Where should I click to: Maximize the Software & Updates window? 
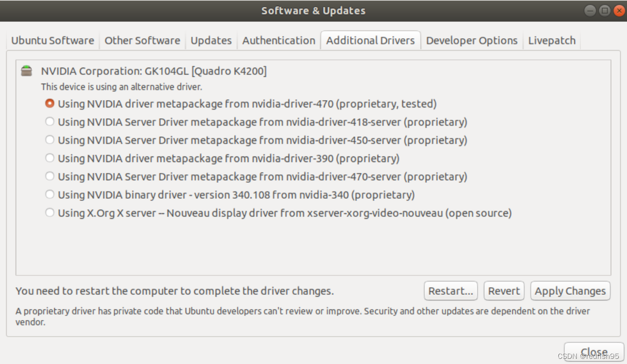(605, 11)
